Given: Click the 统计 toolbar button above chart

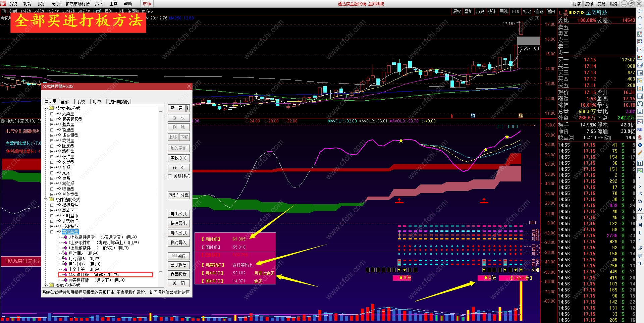Looking at the screenshot, I should 492,11.
